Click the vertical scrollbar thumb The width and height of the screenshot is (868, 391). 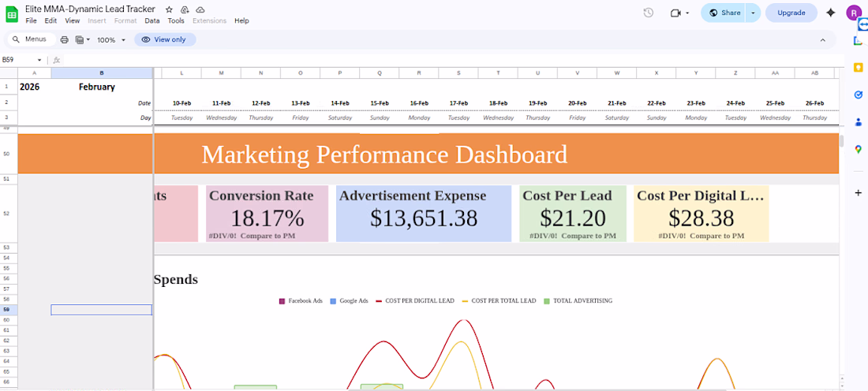pyautogui.click(x=841, y=141)
